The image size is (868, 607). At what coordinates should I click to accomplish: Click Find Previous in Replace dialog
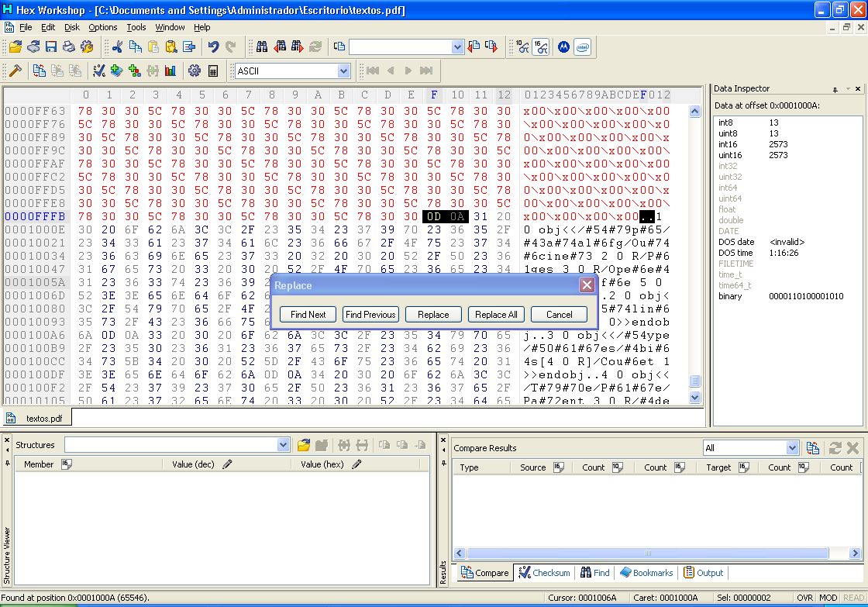pos(370,315)
